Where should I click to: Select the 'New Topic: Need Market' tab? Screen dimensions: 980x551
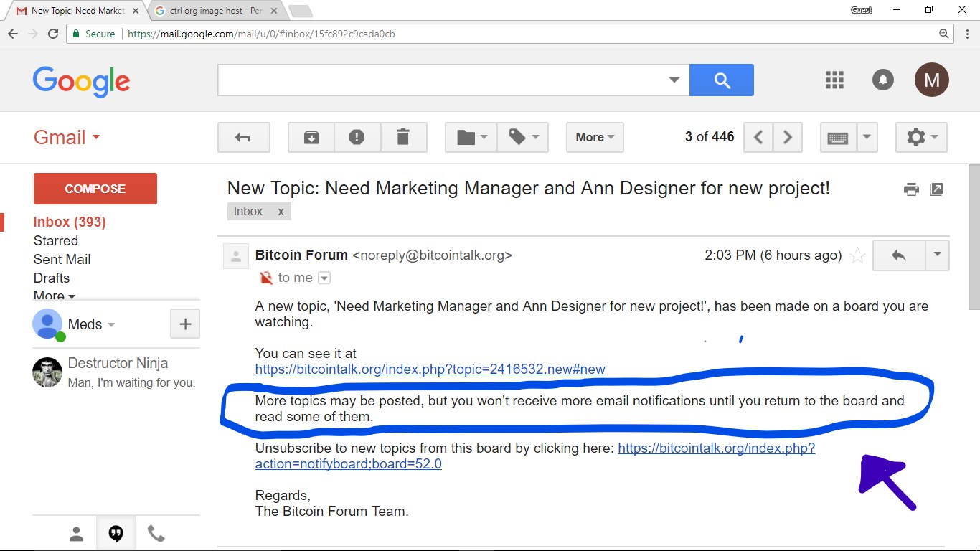pos(75,11)
